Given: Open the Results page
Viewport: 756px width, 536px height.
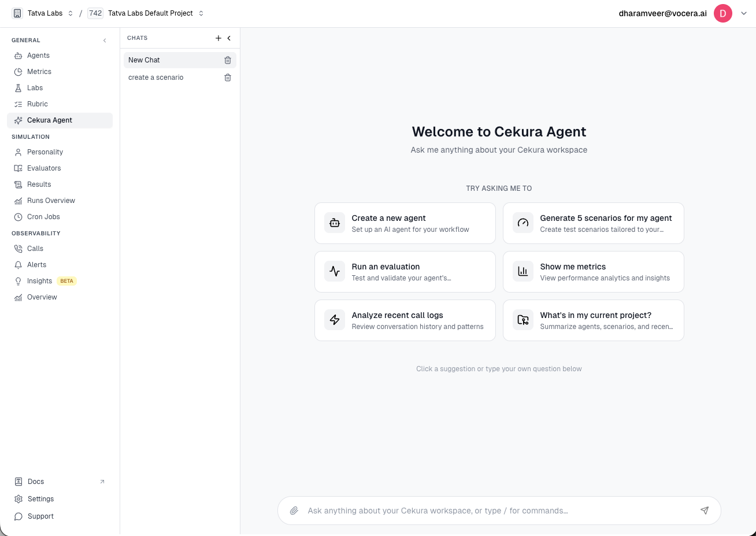Looking at the screenshot, I should coord(60,184).
